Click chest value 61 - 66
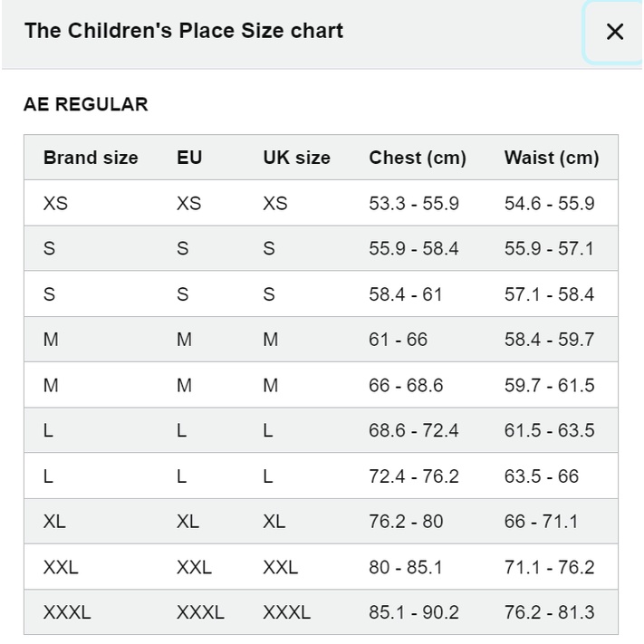 click(398, 340)
